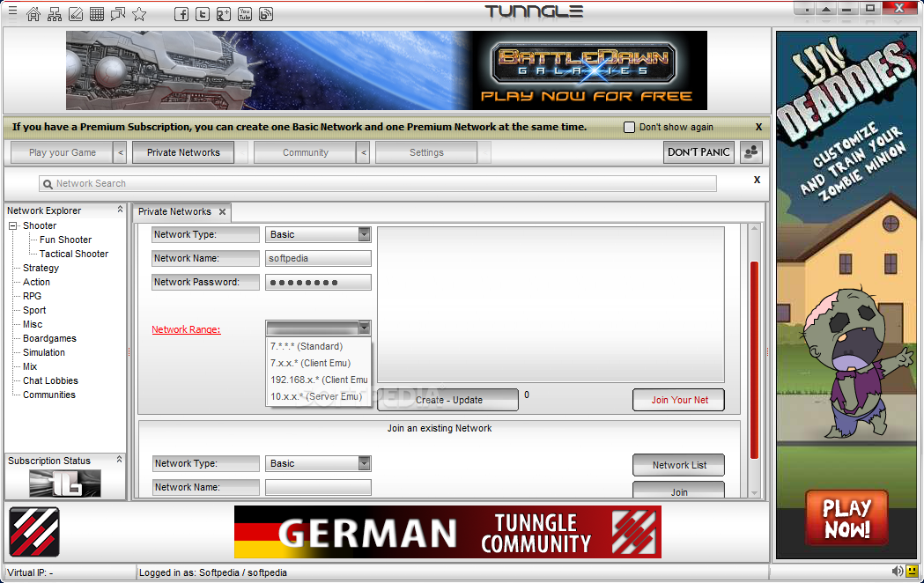Open the Facebook icon
This screenshot has height=583, width=924.
pos(181,14)
